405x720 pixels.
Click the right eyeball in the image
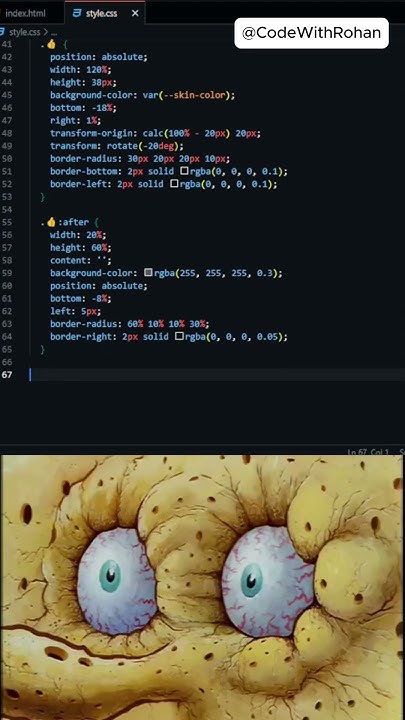click(x=268, y=581)
